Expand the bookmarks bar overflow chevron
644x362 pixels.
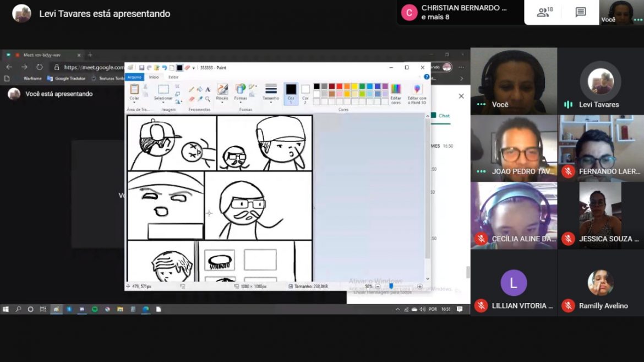point(461,78)
